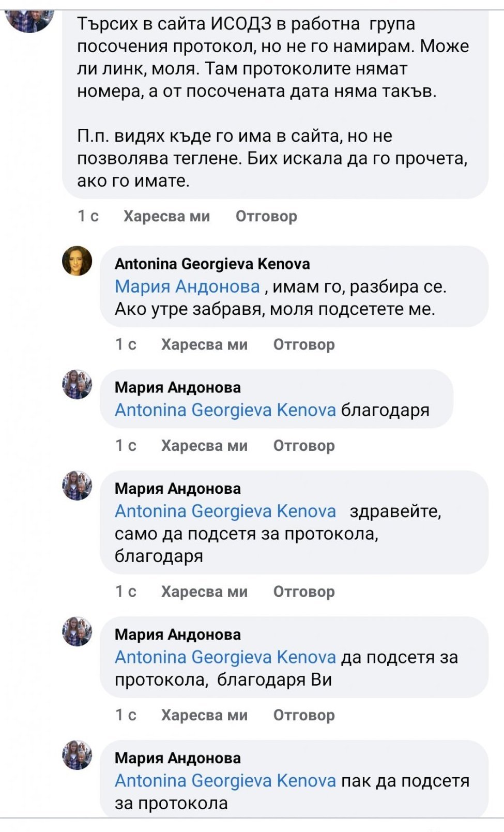
Task: Reply to the top comment about the ИСОДЗ protocol
Action: click(x=266, y=216)
